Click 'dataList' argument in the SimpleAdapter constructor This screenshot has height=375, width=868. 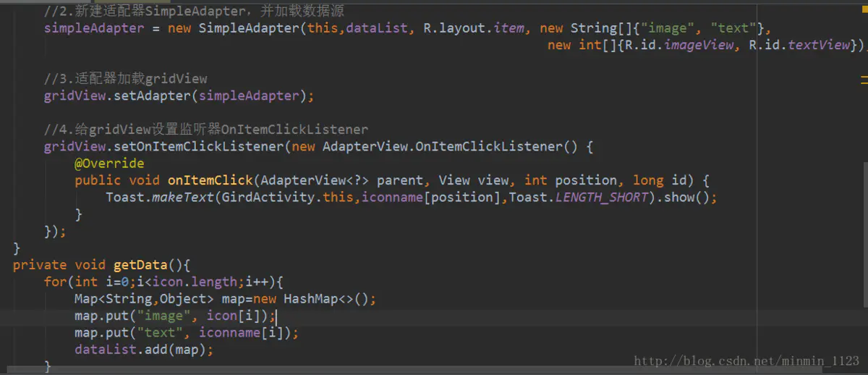[x=377, y=28]
